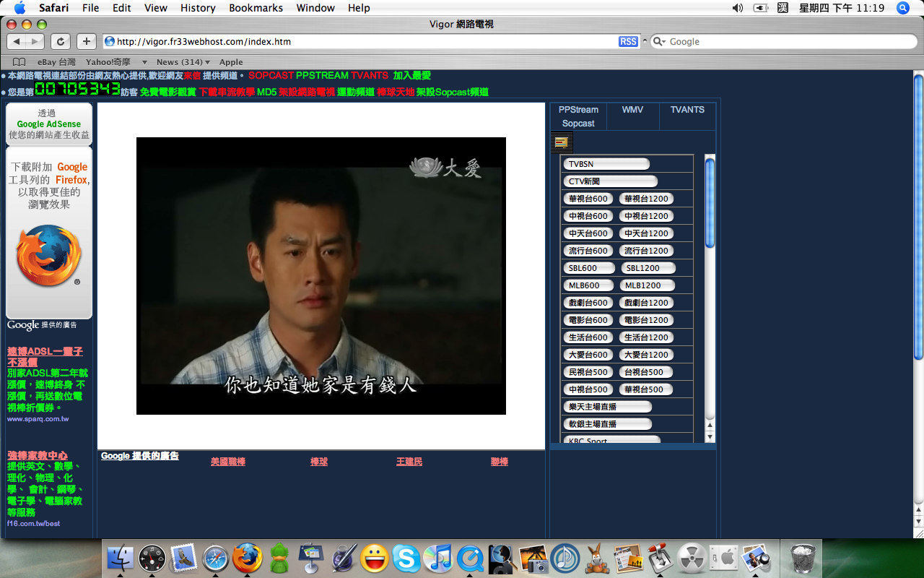Click the video player showing 大愛 broadcast
Viewport: 924px width, 578px height.
[321, 276]
